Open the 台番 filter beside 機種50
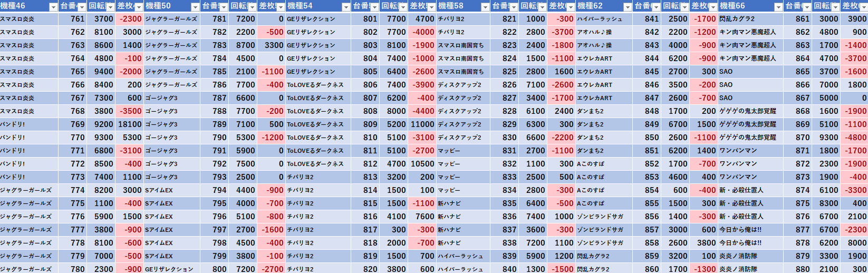This screenshot has height=273, width=868. tap(224, 7)
